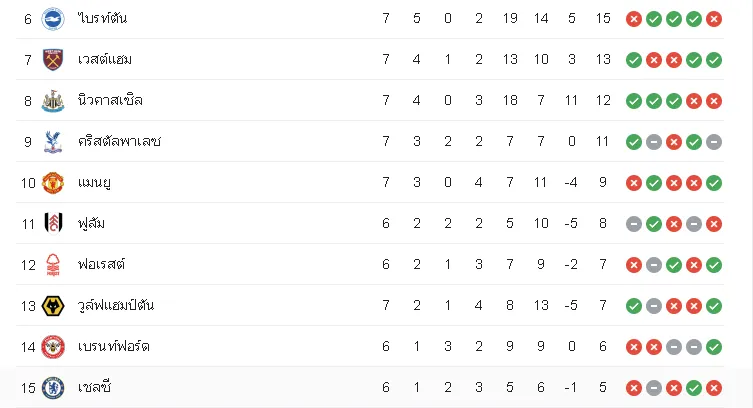Click the Brentford bee crest
Screen dimensions: 753x408
click(x=53, y=347)
